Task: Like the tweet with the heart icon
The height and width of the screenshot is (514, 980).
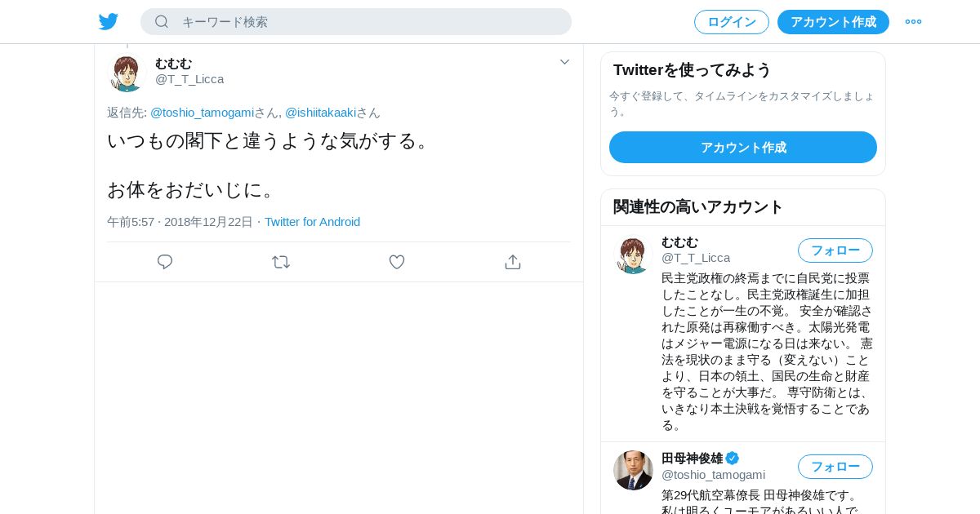Action: (x=397, y=262)
